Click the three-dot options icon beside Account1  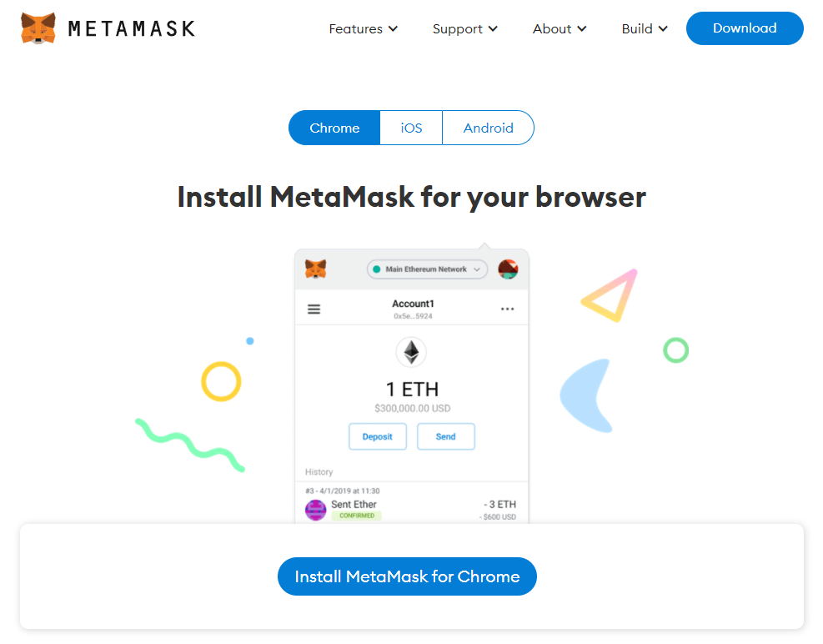tap(507, 309)
